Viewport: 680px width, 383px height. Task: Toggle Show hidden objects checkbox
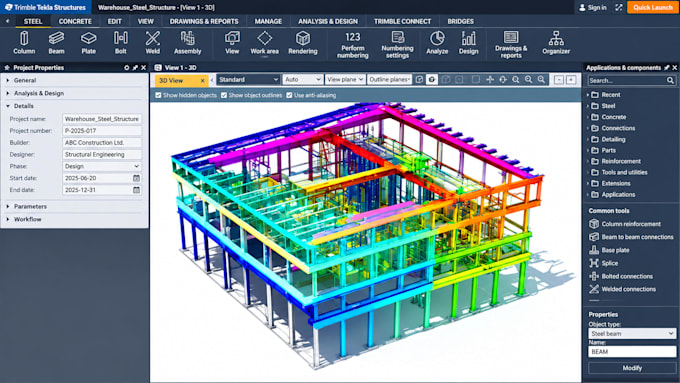pos(158,95)
